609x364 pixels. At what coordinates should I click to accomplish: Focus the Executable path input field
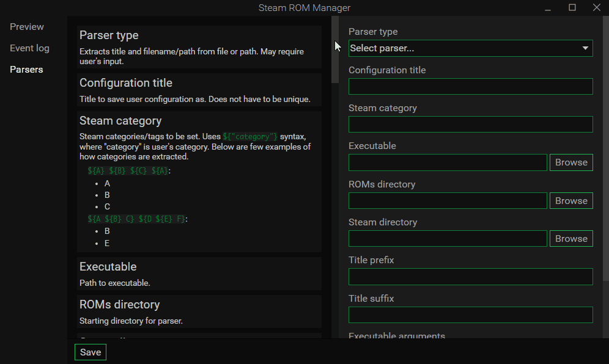(448, 162)
